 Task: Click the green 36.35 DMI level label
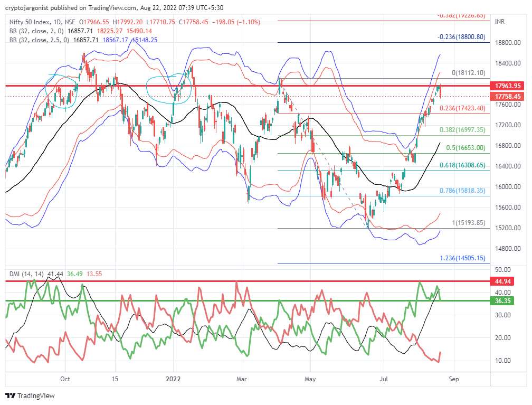click(x=502, y=301)
